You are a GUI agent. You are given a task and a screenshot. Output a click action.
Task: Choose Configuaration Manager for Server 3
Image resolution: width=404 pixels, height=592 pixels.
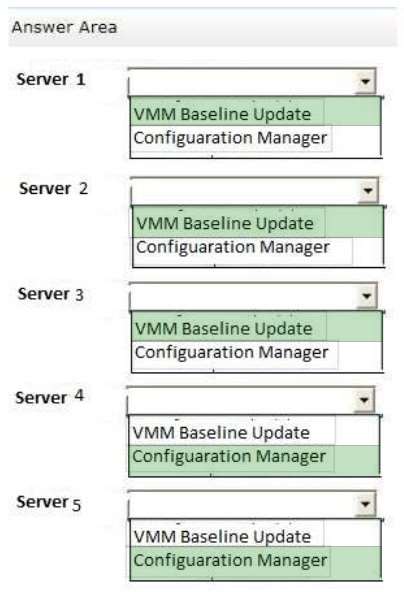pyautogui.click(x=257, y=353)
